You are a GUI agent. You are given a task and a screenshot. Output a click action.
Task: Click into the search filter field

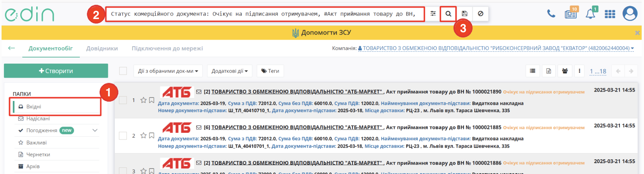coord(265,14)
